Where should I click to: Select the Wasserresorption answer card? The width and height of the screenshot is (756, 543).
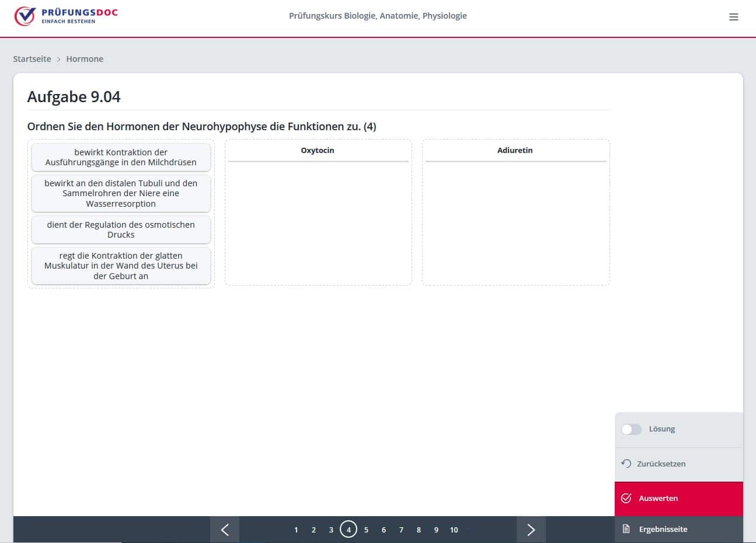click(121, 193)
